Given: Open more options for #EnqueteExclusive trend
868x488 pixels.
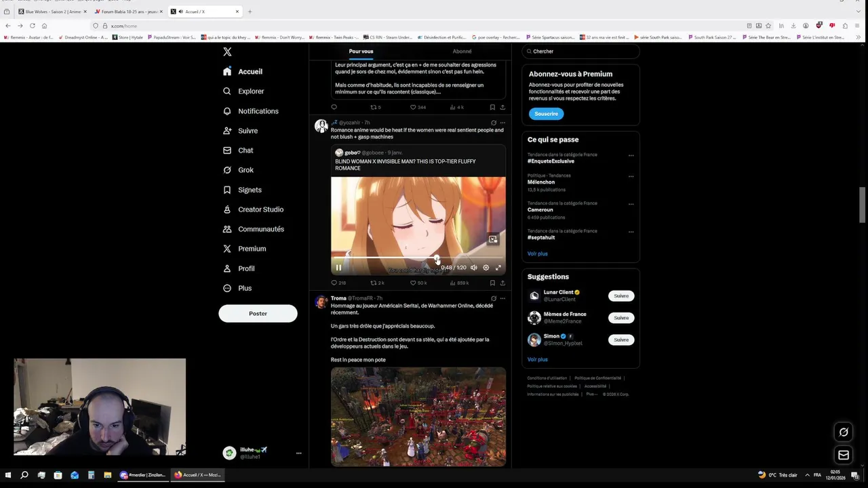Looking at the screenshot, I should point(631,155).
